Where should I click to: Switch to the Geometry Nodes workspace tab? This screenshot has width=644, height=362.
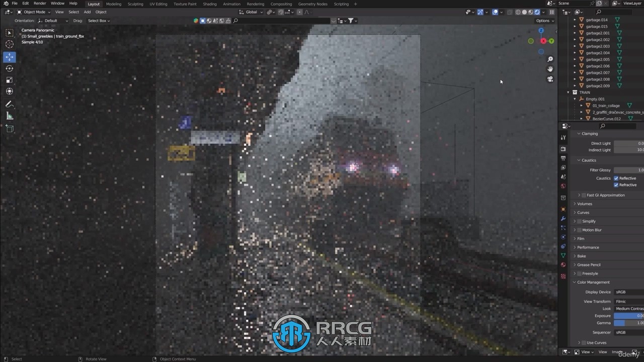coord(312,4)
